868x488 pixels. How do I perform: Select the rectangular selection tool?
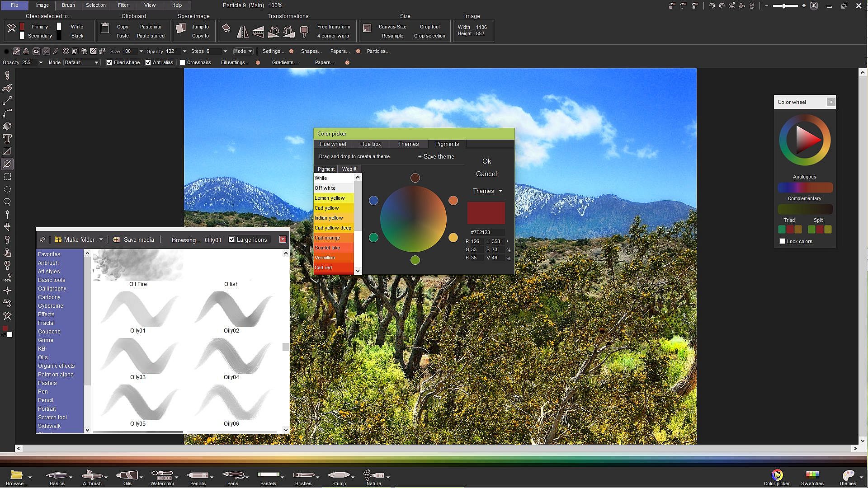click(7, 177)
